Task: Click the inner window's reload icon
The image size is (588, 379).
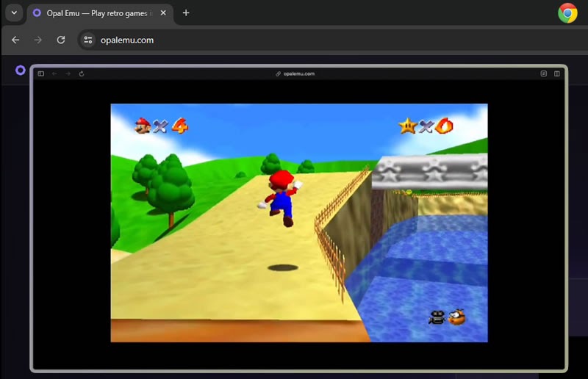Action: [x=82, y=74]
